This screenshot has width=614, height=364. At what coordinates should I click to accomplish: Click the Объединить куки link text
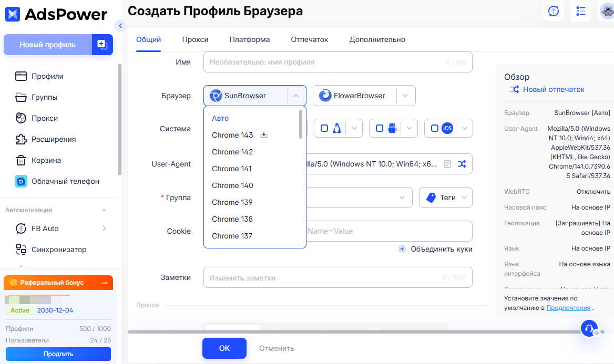tap(442, 249)
